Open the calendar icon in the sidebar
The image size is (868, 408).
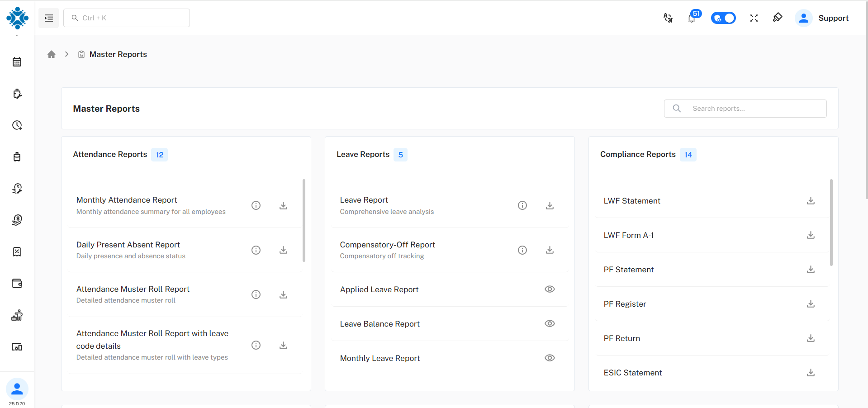(17, 62)
